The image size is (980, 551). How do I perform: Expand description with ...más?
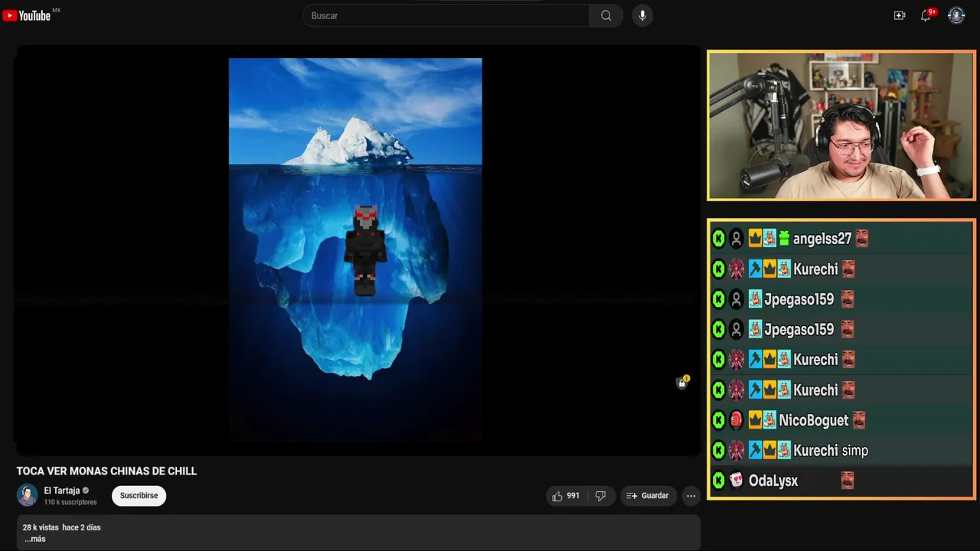35,539
